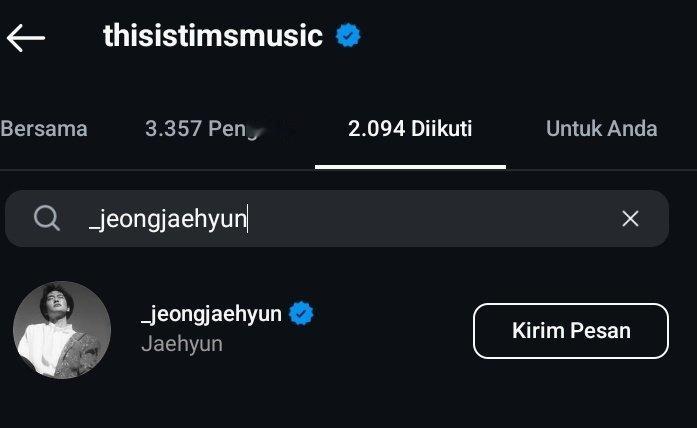This screenshot has height=428, width=697.
Task: Click the Kirim Pesan button
Action: [571, 331]
